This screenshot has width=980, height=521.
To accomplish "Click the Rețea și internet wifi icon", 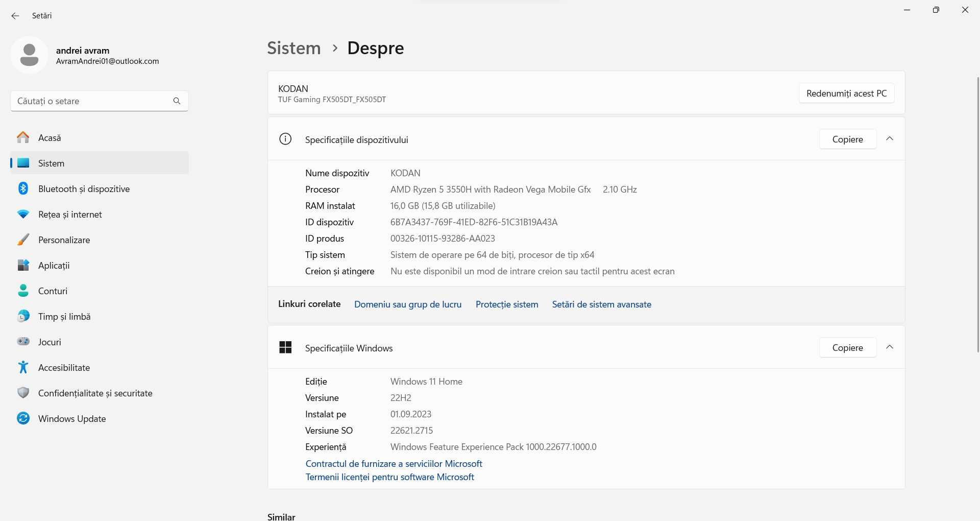I will point(23,214).
